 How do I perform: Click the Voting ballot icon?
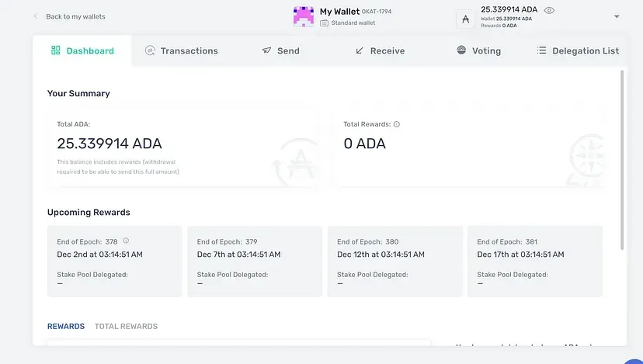(461, 50)
